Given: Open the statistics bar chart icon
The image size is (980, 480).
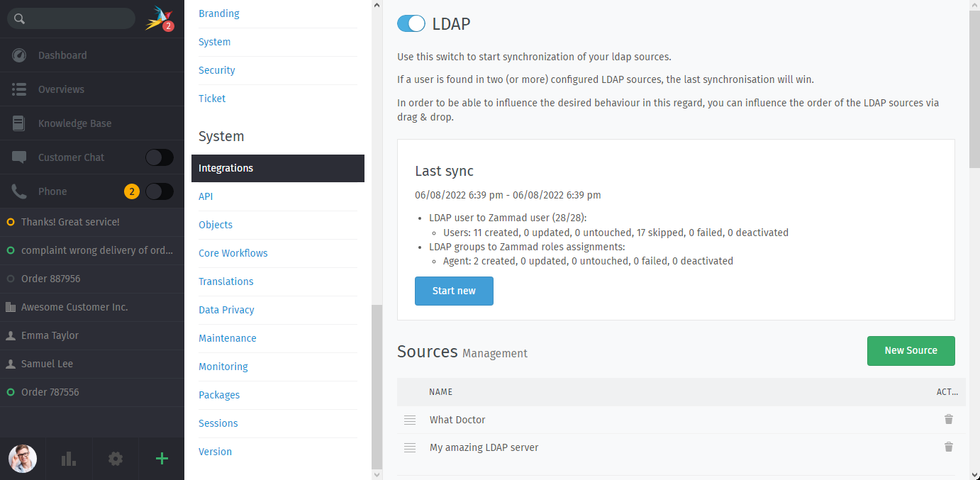Looking at the screenshot, I should [69, 459].
